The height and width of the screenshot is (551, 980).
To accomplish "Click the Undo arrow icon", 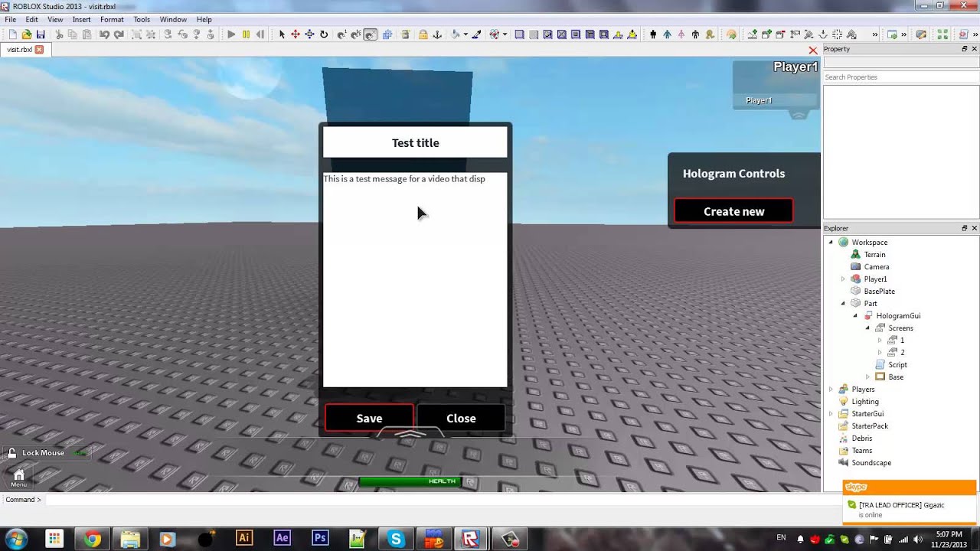I will click(x=104, y=34).
